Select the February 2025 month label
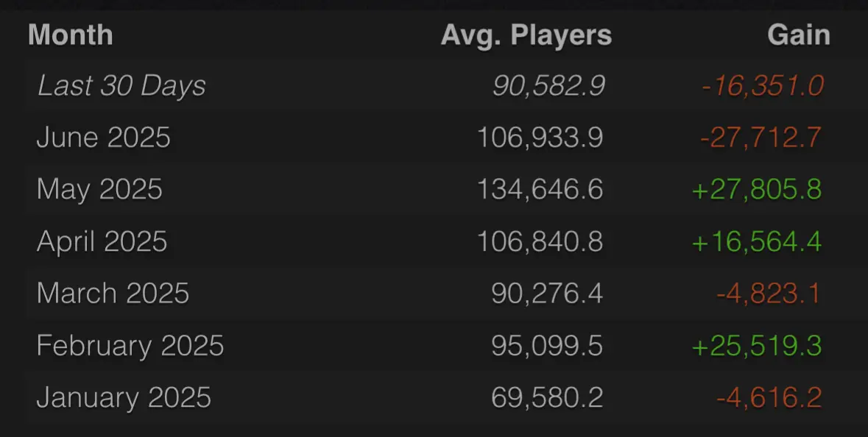 130,346
